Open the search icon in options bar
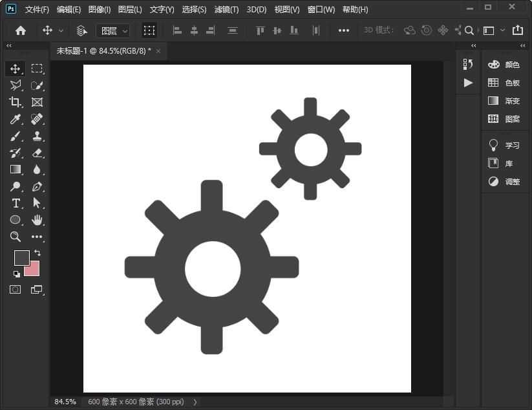Image resolution: width=532 pixels, height=410 pixels. [x=469, y=30]
